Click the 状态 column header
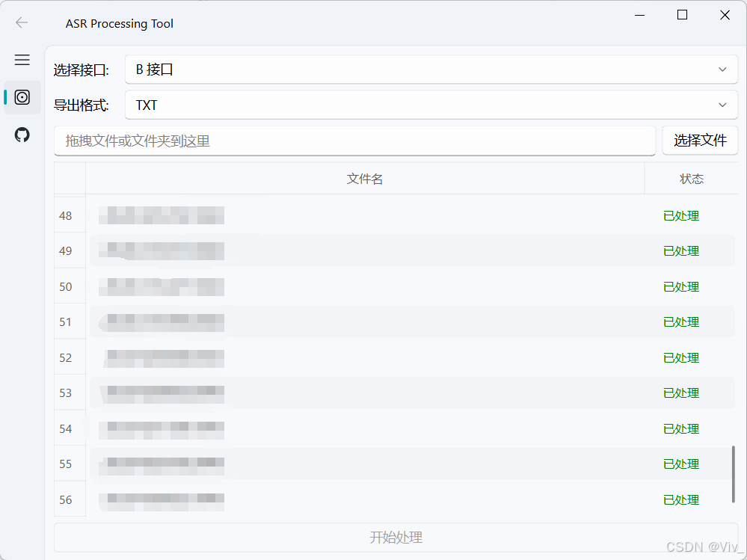Viewport: 747px width, 560px height. 692,179
